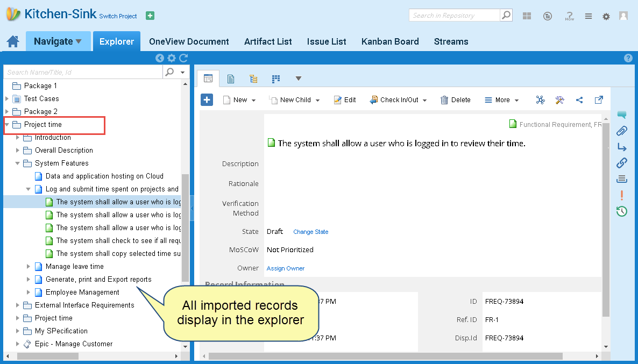The height and width of the screenshot is (364, 638).
Task: Switch to grid view icon tab
Action: point(276,78)
